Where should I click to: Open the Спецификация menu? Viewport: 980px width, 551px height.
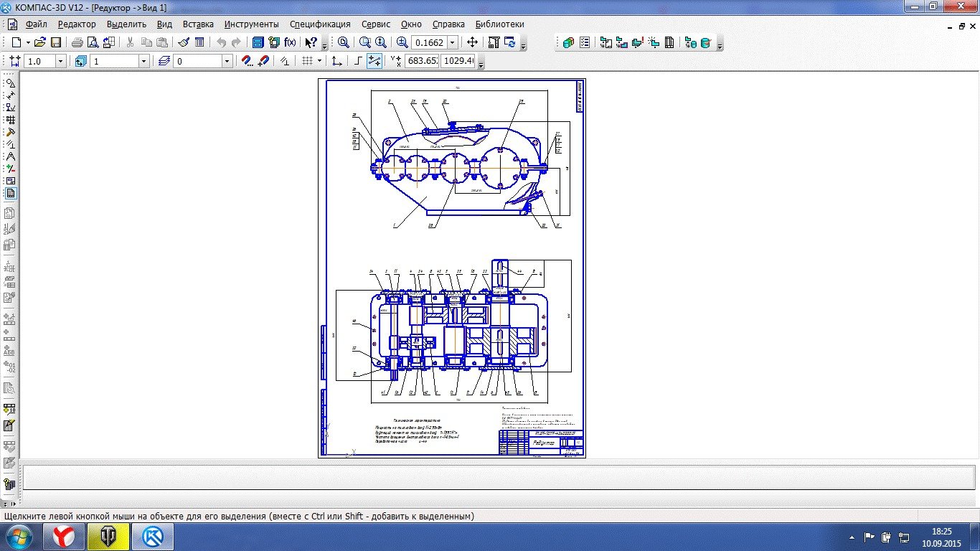pyautogui.click(x=320, y=24)
